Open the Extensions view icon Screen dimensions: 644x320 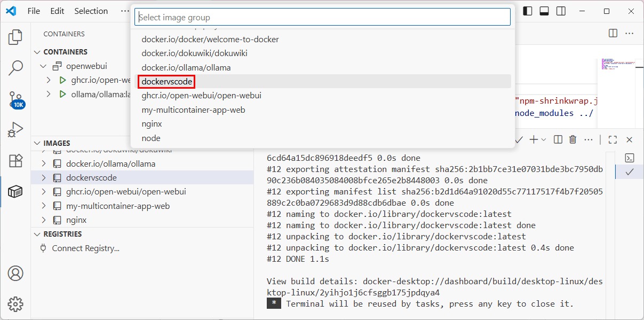(15, 161)
